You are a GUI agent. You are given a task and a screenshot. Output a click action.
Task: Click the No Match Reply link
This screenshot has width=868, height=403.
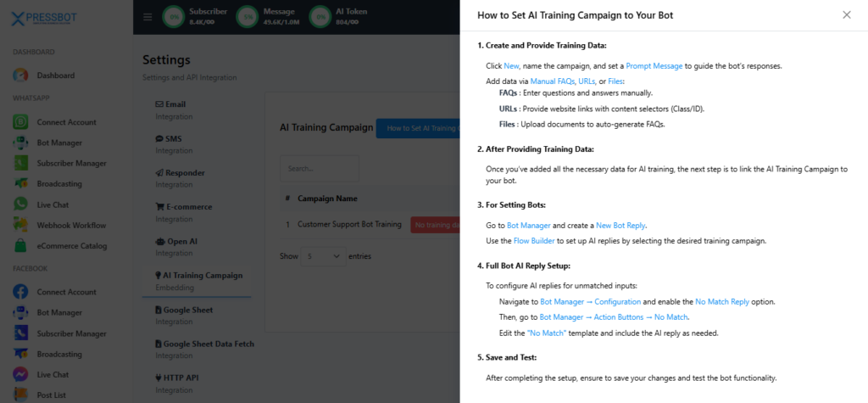click(x=722, y=302)
